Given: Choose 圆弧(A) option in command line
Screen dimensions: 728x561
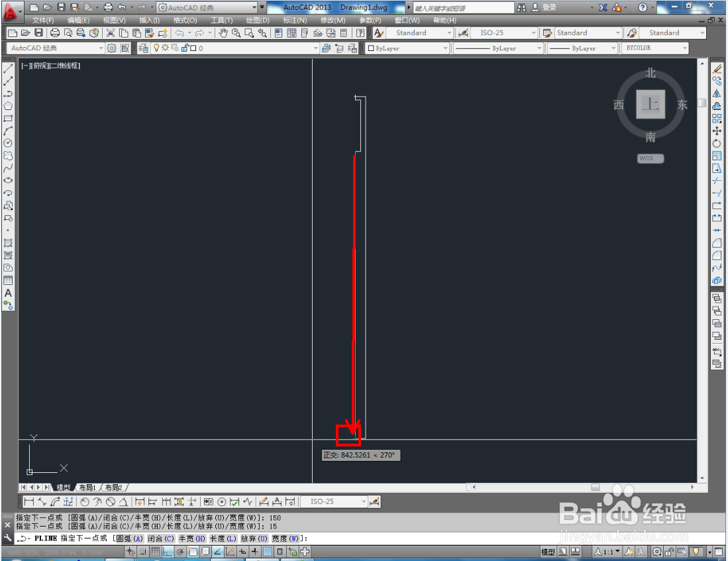Looking at the screenshot, I should coord(129,538).
